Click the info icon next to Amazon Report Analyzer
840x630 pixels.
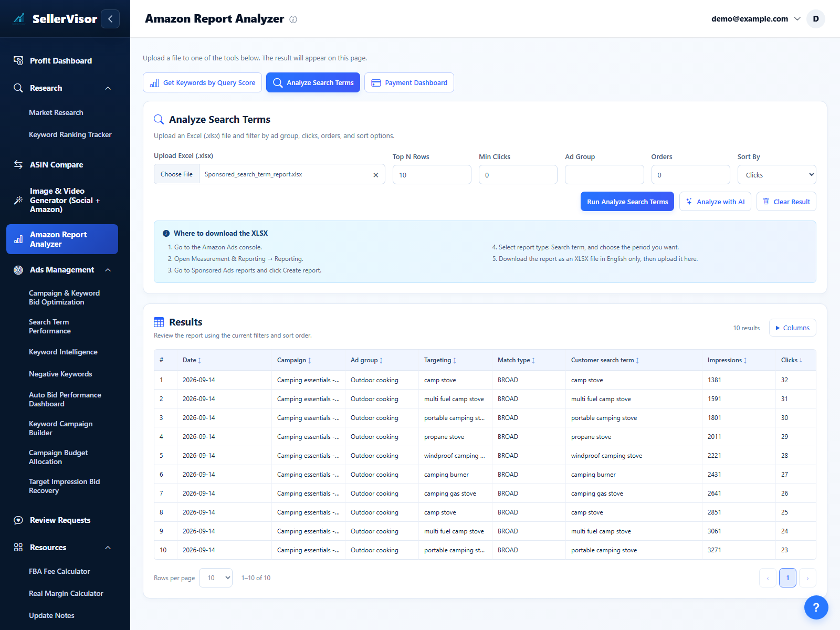pos(293,19)
